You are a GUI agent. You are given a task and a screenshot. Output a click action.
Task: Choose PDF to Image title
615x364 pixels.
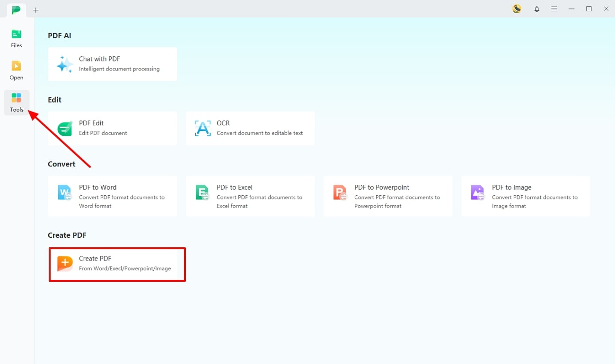(512, 187)
